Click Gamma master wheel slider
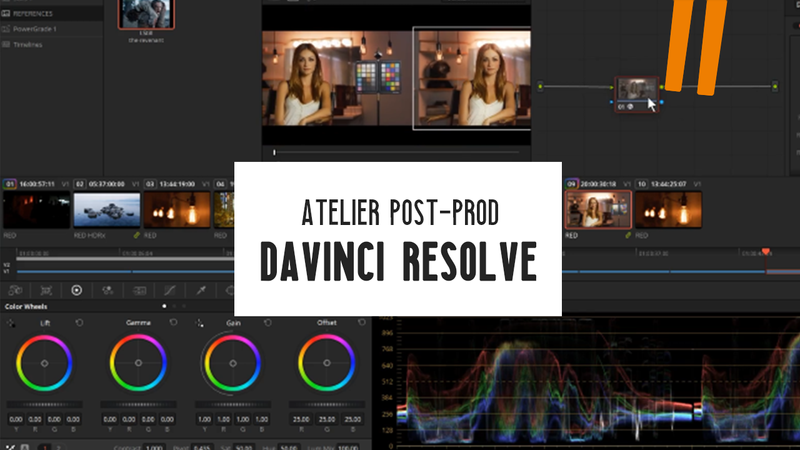 [x=138, y=405]
